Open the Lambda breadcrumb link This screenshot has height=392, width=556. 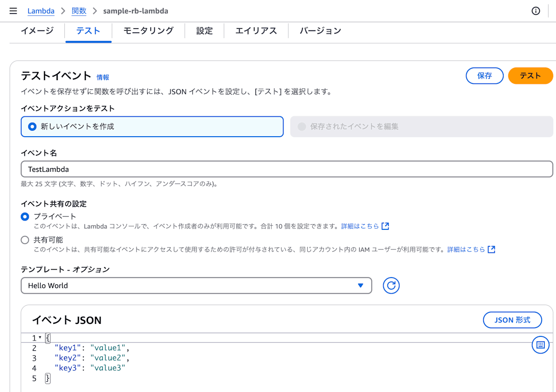41,11
